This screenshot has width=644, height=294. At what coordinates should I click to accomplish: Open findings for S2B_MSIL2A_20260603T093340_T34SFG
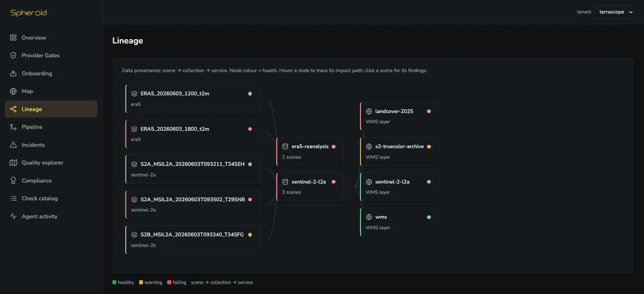click(x=192, y=240)
